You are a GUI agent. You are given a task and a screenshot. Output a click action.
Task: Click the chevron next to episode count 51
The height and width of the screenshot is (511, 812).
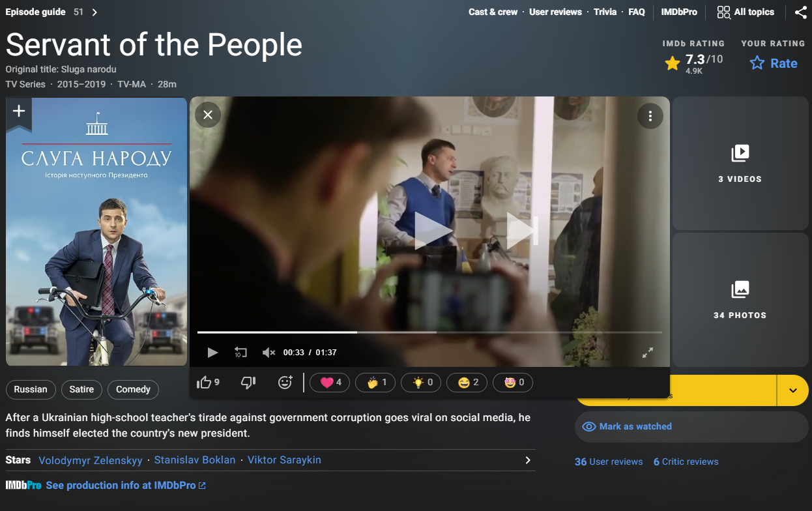pyautogui.click(x=94, y=12)
